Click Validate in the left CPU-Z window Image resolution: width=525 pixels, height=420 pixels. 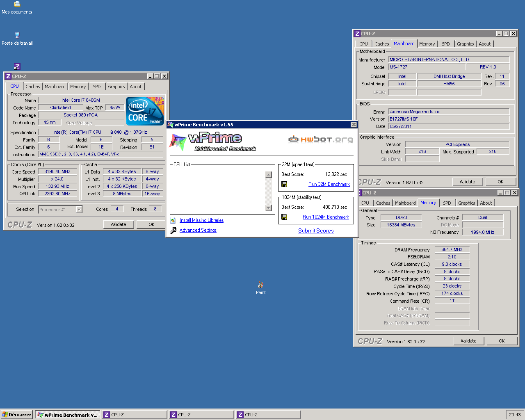(x=118, y=224)
